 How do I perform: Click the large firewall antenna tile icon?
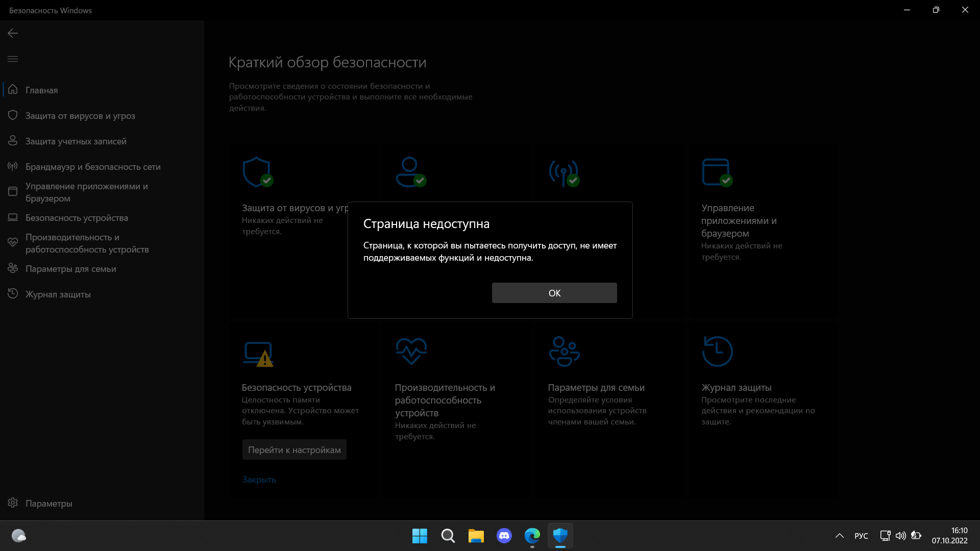click(x=564, y=173)
